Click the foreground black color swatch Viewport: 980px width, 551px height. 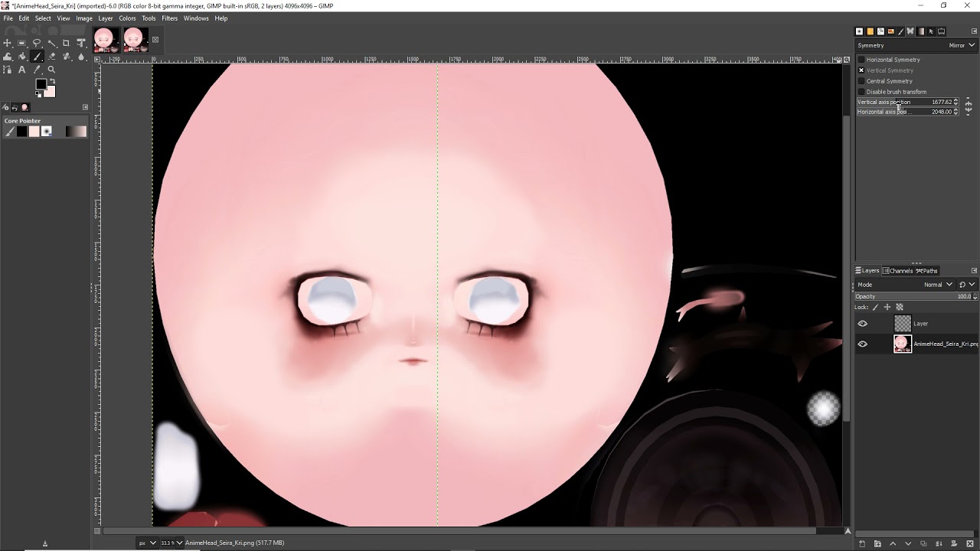point(41,85)
